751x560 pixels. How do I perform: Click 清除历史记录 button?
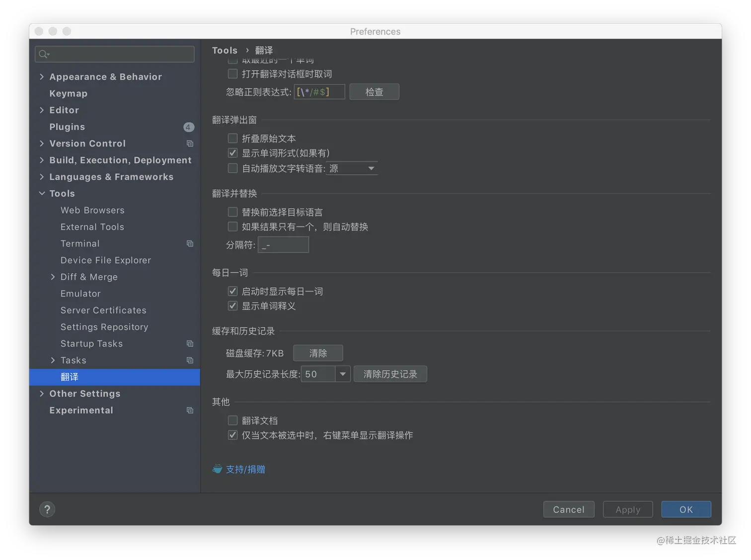[x=390, y=374]
